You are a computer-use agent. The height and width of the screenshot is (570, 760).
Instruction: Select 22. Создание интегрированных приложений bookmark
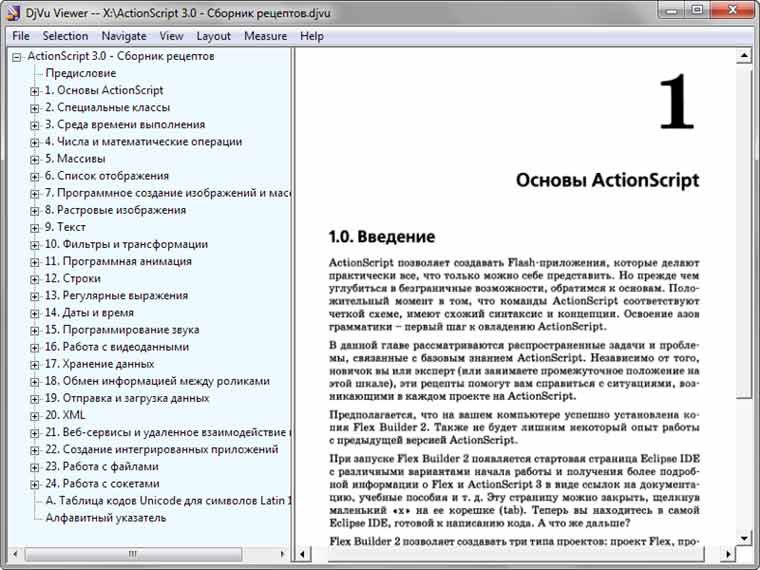(162, 449)
